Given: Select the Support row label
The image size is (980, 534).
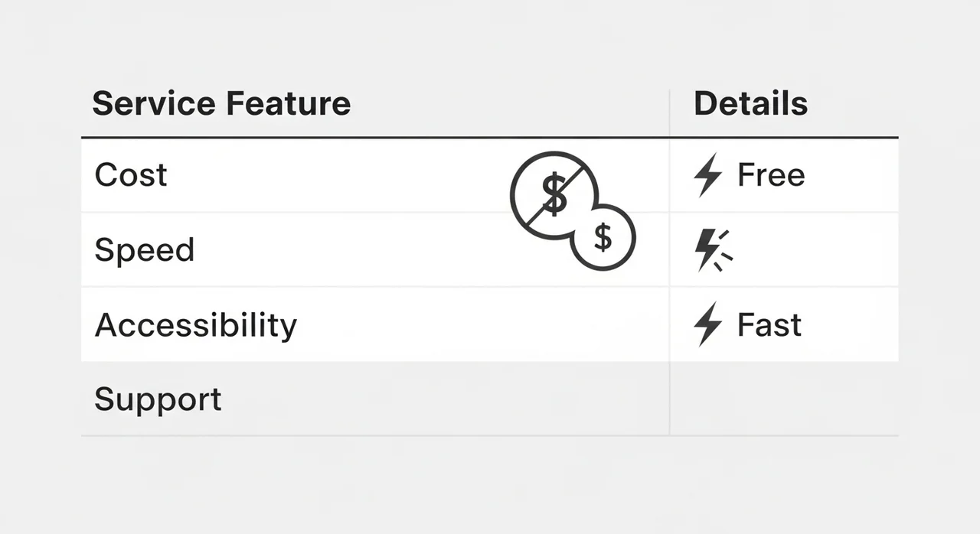Looking at the screenshot, I should click(158, 399).
